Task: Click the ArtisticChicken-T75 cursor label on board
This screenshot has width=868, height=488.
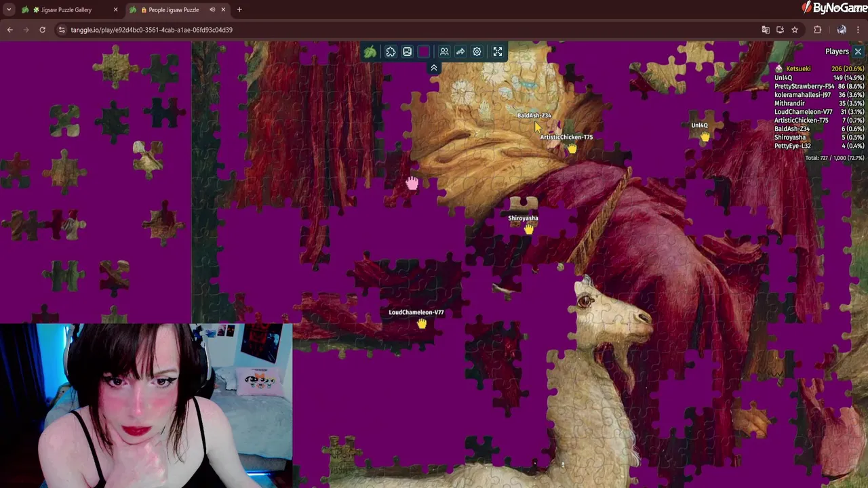Action: point(566,137)
